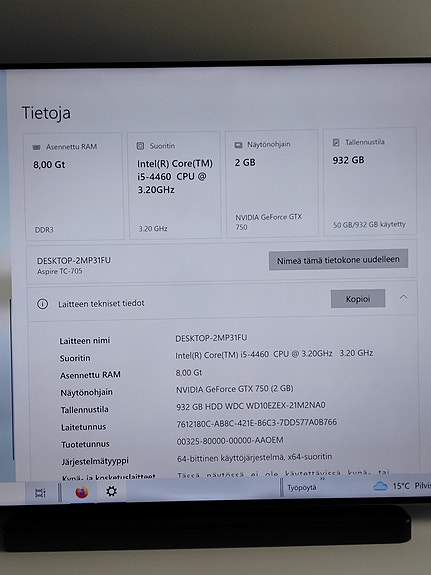Expand the Työpöytä toolbar chevron

click(x=322, y=478)
